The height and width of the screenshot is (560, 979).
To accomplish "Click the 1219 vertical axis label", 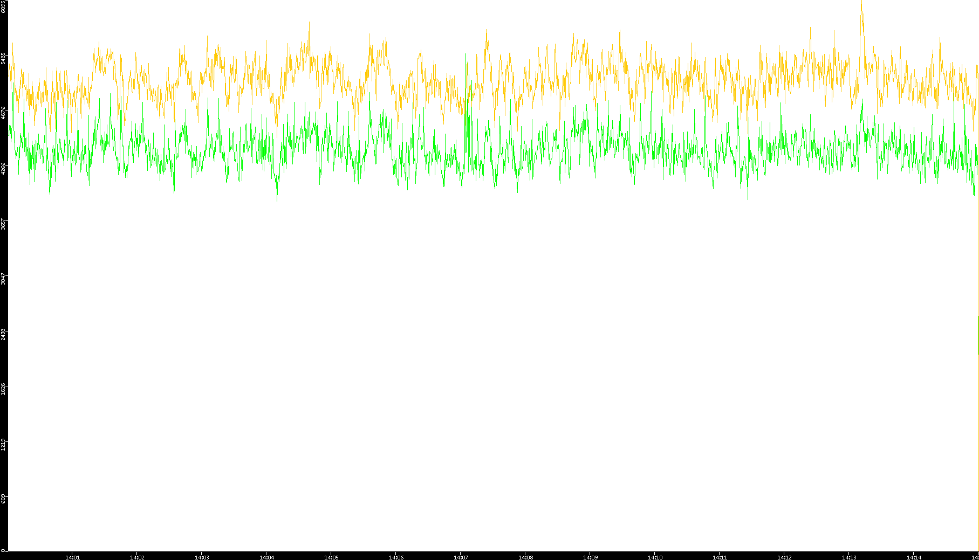I will click(3, 444).
